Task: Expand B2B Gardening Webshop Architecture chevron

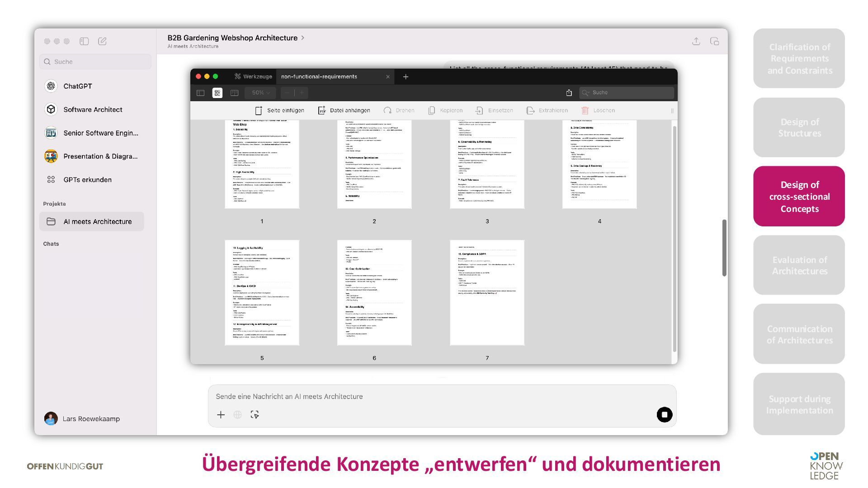Action: [303, 38]
